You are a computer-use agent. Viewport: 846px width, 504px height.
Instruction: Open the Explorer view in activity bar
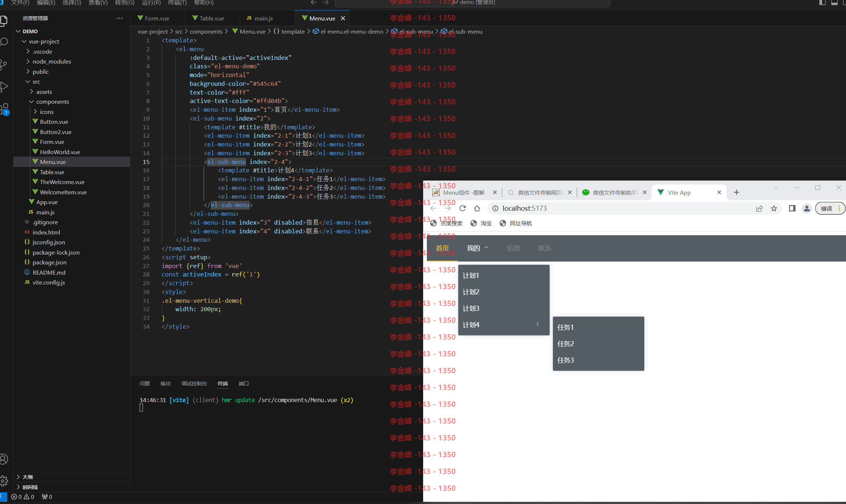(4, 20)
